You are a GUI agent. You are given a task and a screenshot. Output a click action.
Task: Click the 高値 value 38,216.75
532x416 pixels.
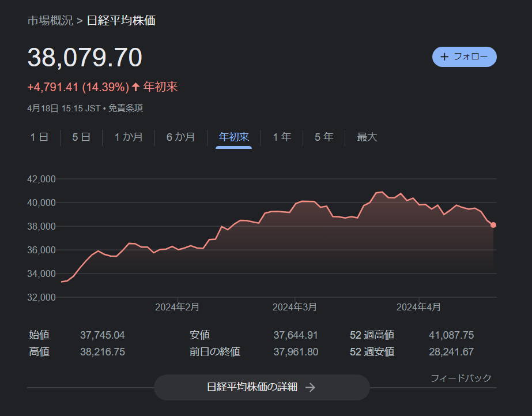(x=103, y=352)
